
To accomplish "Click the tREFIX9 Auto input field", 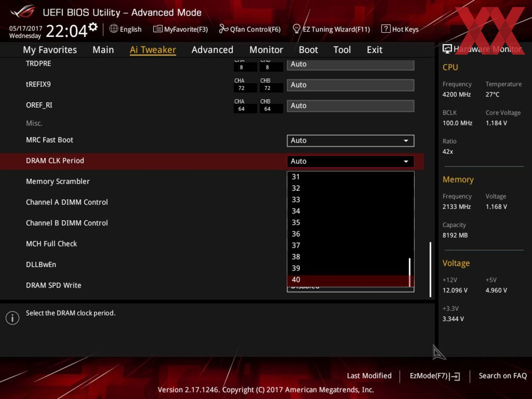I will (350, 85).
